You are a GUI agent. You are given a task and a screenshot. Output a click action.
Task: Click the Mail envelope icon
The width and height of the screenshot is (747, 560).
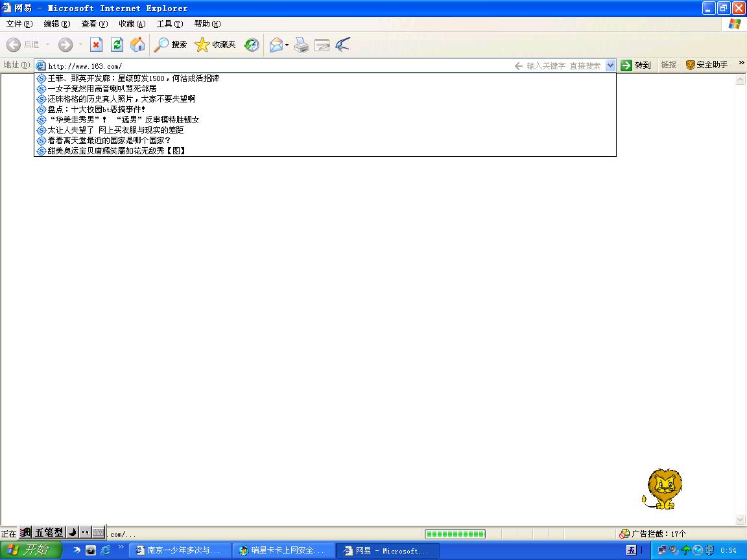point(276,45)
